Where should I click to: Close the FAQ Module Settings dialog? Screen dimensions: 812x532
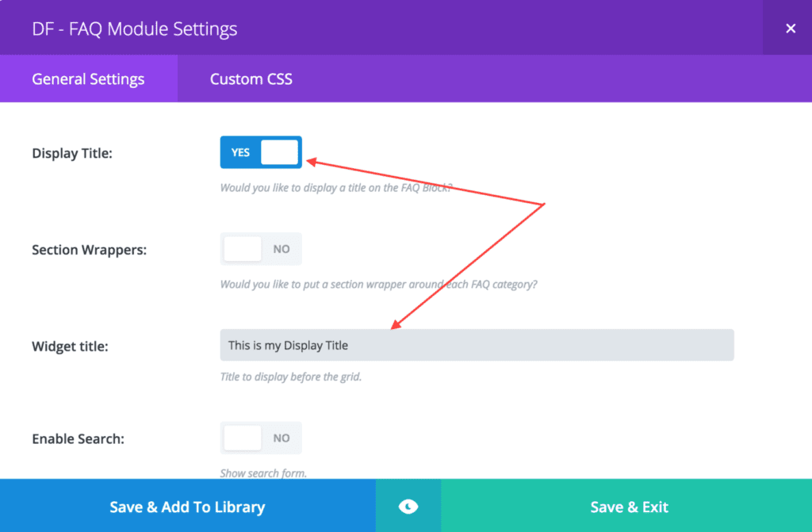[791, 29]
